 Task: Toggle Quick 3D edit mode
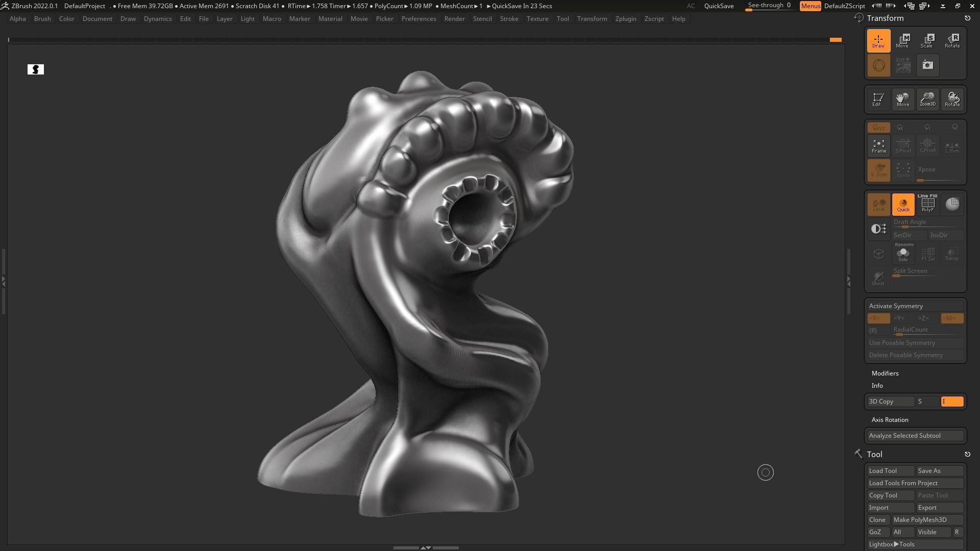903,204
